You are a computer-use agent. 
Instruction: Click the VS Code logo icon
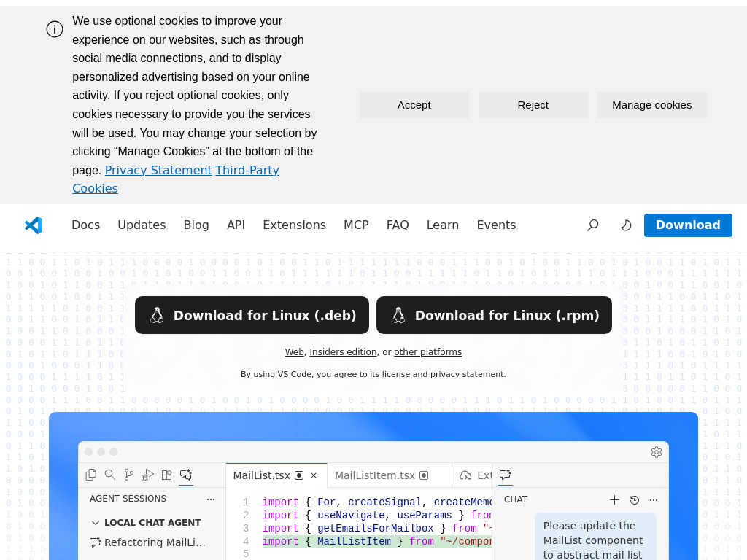tap(34, 225)
